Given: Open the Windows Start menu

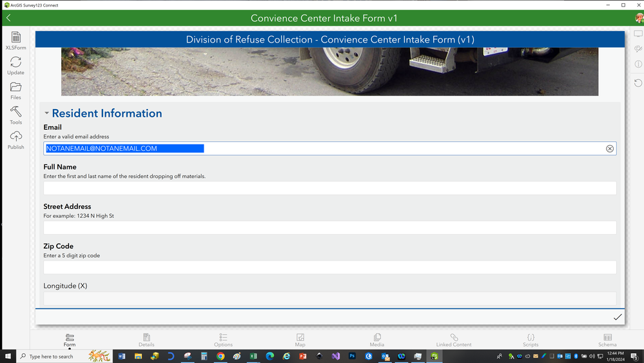Looking at the screenshot, I should pyautogui.click(x=8, y=356).
